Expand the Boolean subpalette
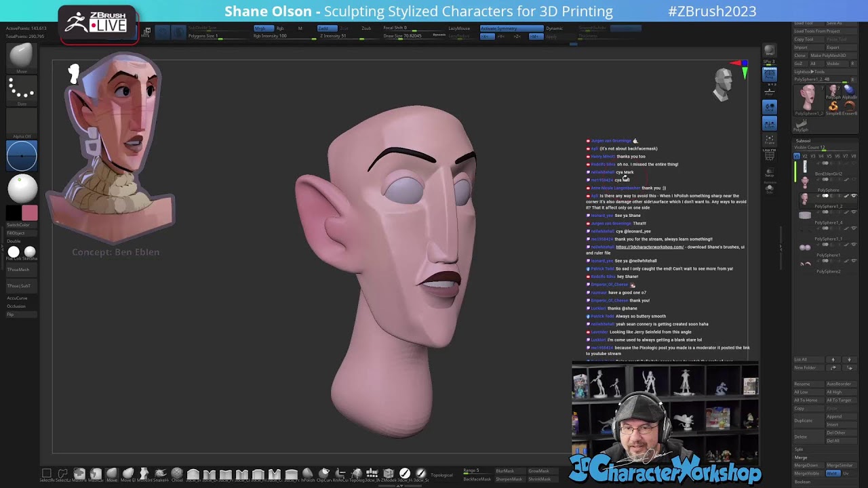 pos(802,482)
